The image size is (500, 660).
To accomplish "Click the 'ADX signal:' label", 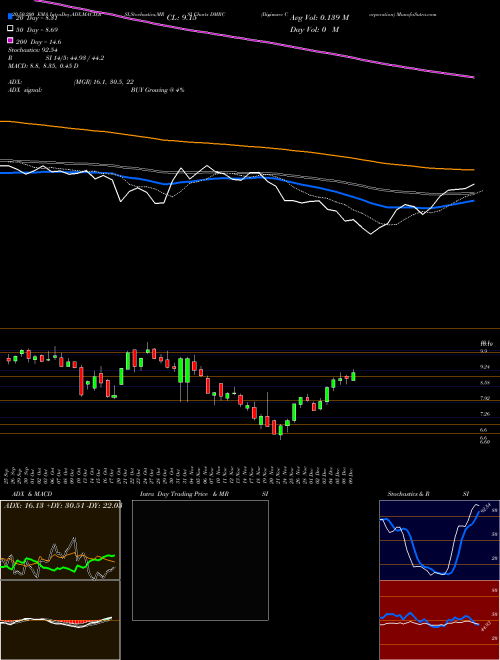I will point(25,90).
